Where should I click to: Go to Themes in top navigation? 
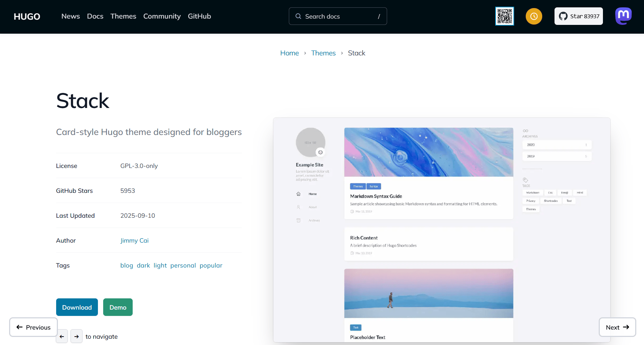[x=123, y=16]
